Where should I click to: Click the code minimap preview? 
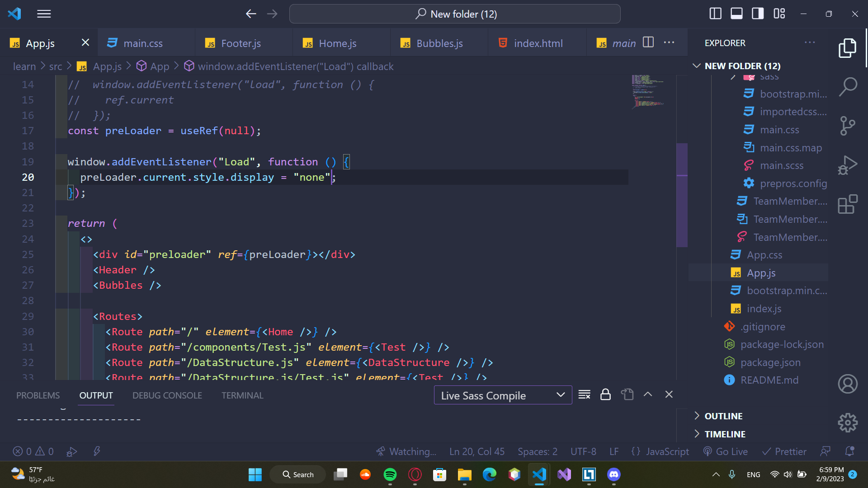(x=647, y=92)
